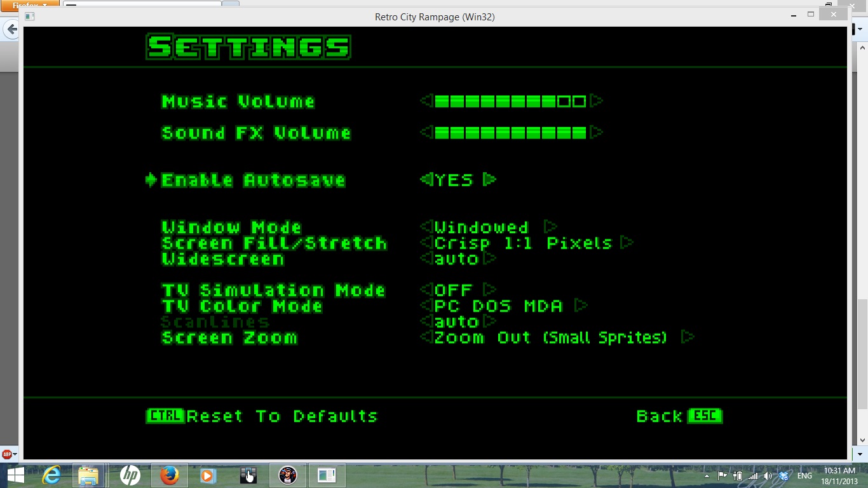Switch to Retro City Rampage taskbar icon
The height and width of the screenshot is (488, 868).
[287, 475]
